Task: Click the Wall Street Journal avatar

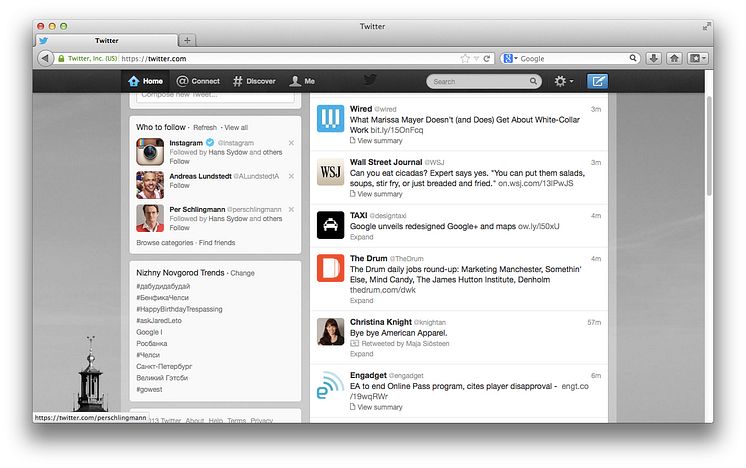Action: coord(331,172)
